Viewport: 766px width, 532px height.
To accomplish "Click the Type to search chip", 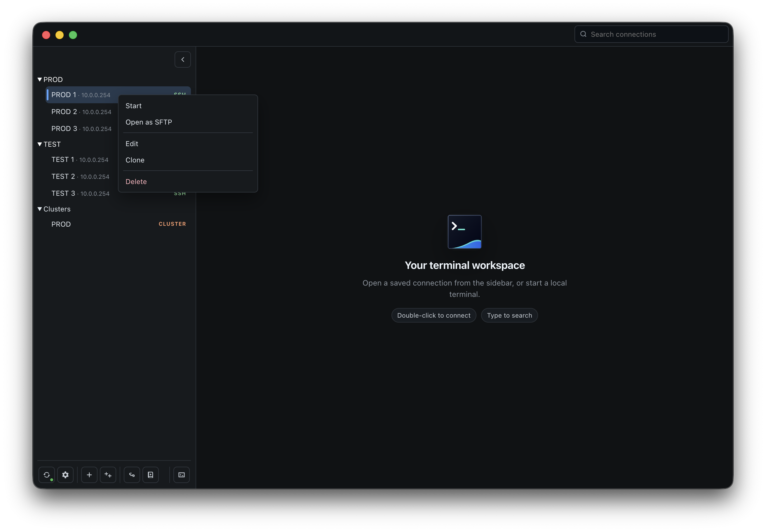I will pyautogui.click(x=509, y=315).
